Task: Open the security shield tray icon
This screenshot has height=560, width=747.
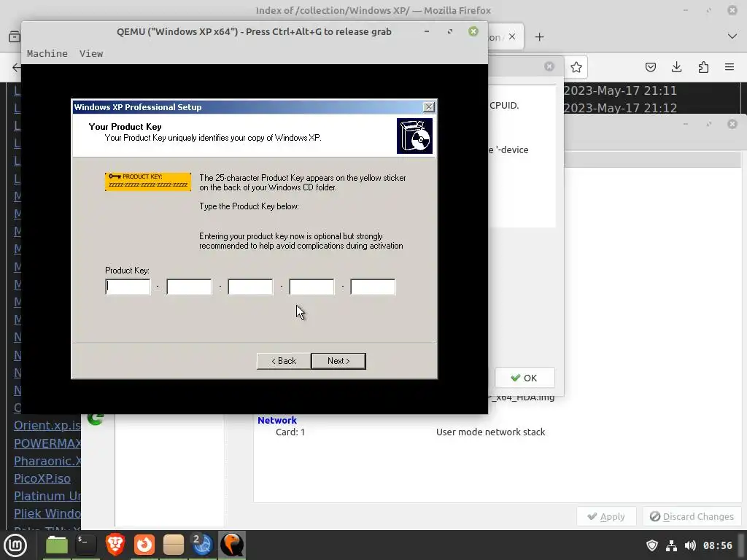Action: (x=651, y=545)
